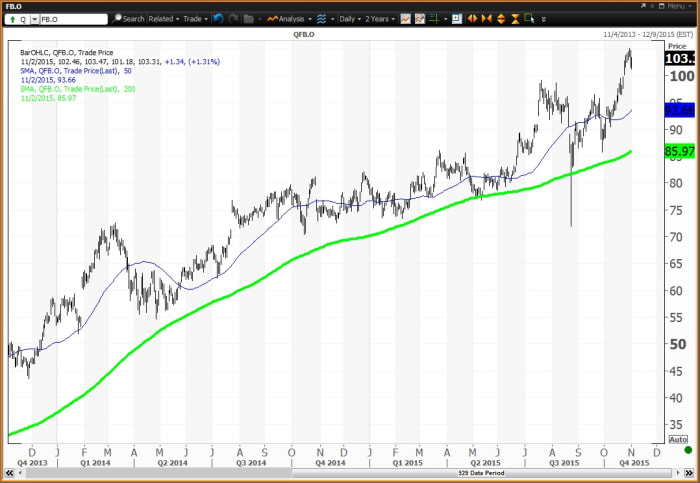This screenshot has width=700, height=483.
Task: Open the Trade menu
Action: pos(195,19)
